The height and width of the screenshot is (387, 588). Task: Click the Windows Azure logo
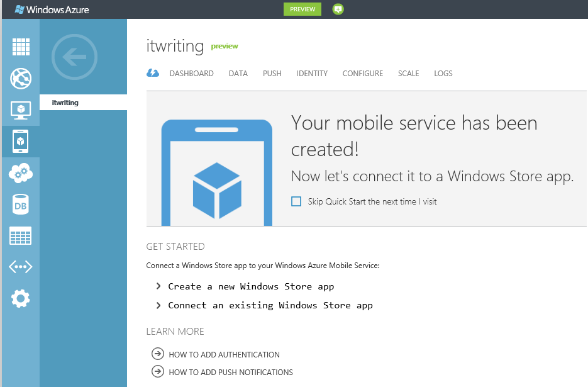tap(52, 10)
